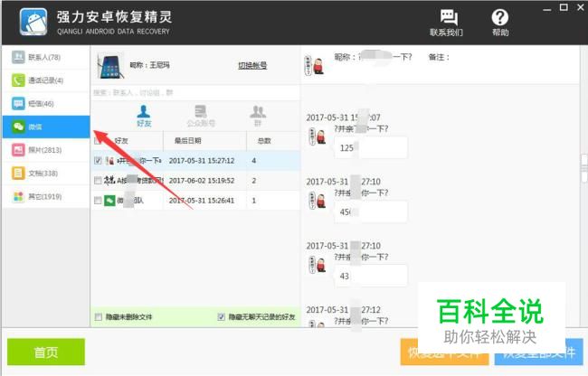Screen dimensions: 588x376
Task: Click the 切换帐号 switch account link
Action: pyautogui.click(x=252, y=66)
